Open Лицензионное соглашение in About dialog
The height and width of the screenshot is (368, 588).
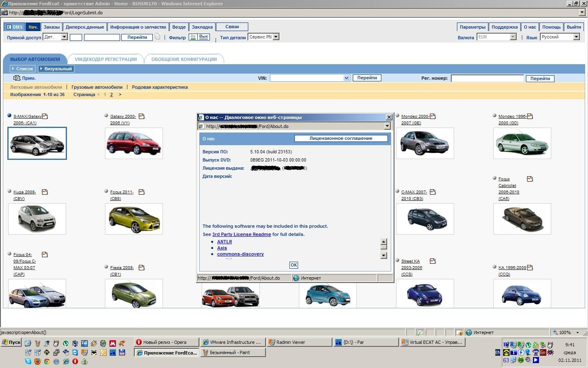click(341, 138)
